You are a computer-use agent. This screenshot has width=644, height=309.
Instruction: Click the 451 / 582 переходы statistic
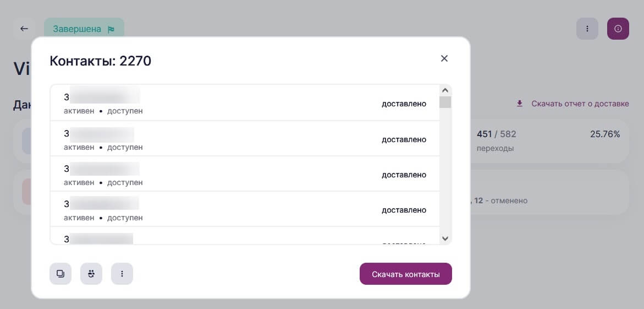coord(496,140)
